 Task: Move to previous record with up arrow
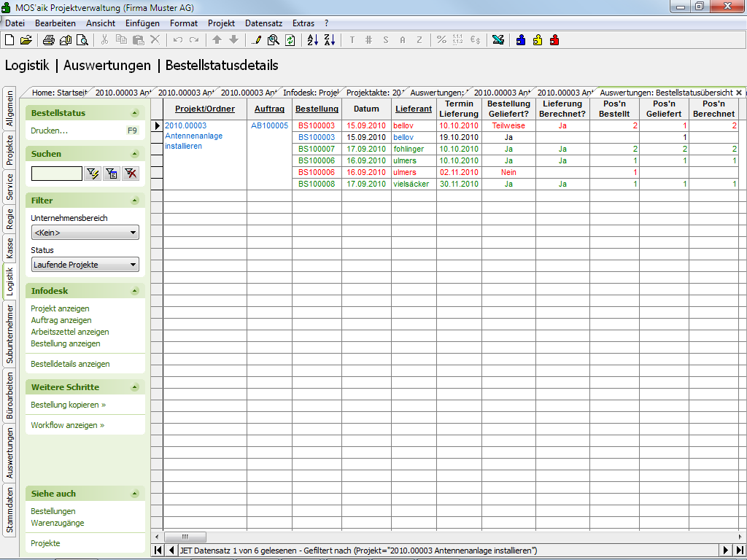(217, 41)
